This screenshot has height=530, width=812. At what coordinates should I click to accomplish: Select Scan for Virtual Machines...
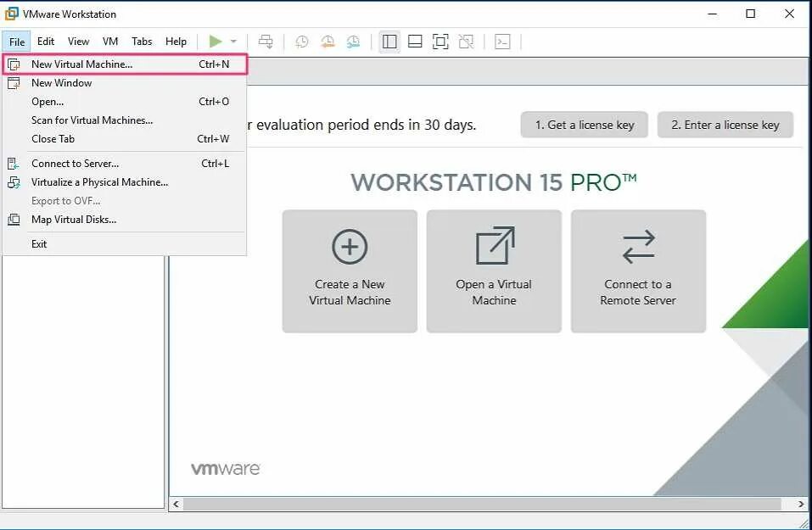tap(125, 120)
